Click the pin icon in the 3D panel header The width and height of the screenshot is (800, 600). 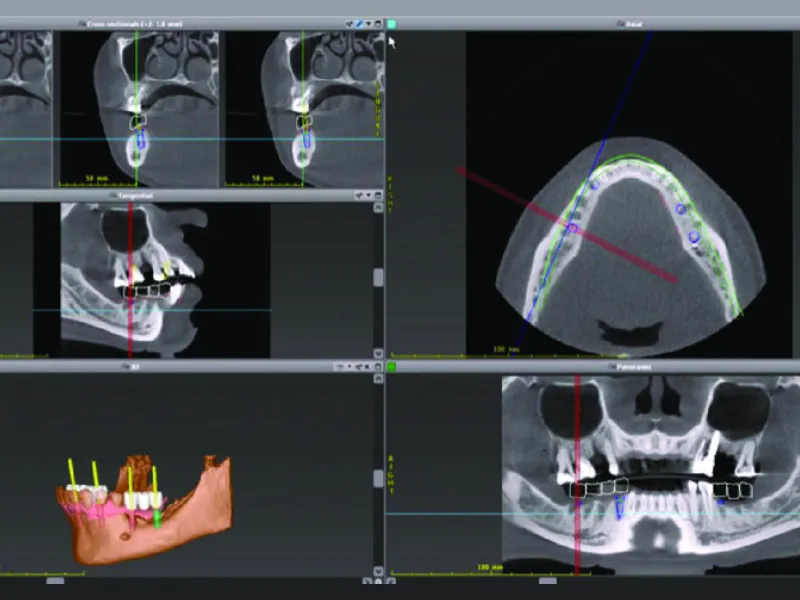tap(359, 367)
